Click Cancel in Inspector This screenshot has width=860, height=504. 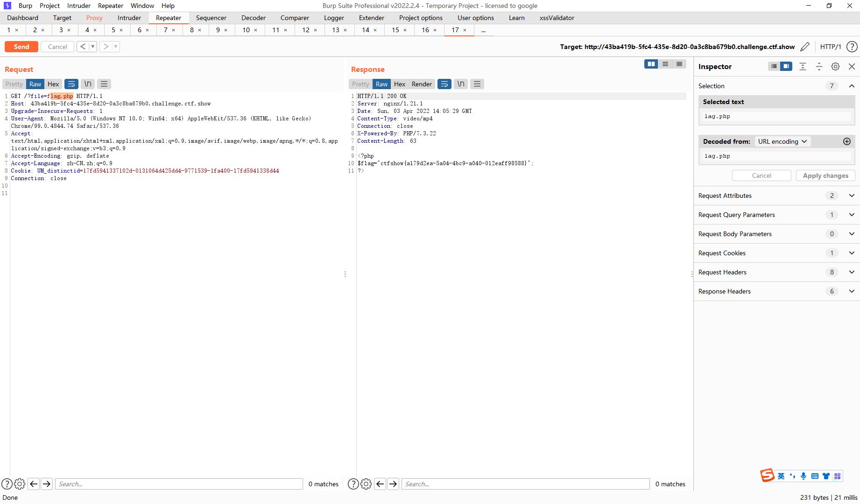pos(761,175)
